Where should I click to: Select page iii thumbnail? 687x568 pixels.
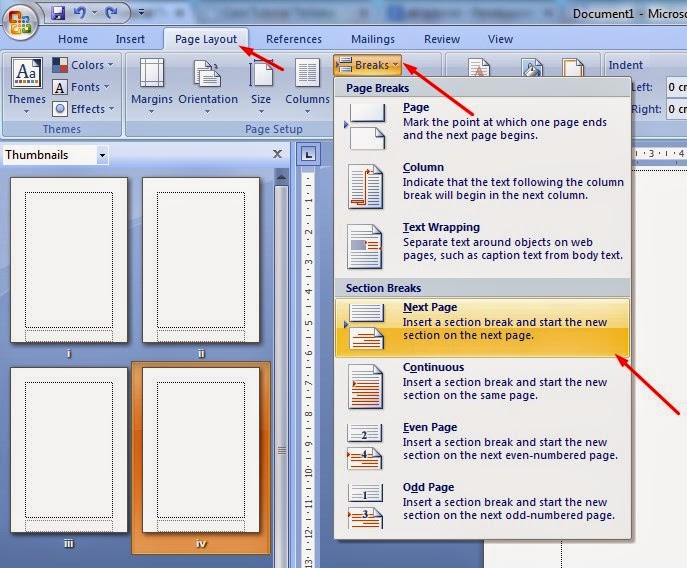(69, 450)
